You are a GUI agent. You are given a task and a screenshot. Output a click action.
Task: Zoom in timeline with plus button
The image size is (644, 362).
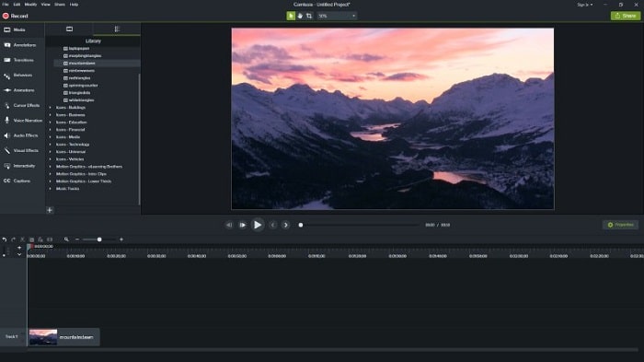(121, 239)
